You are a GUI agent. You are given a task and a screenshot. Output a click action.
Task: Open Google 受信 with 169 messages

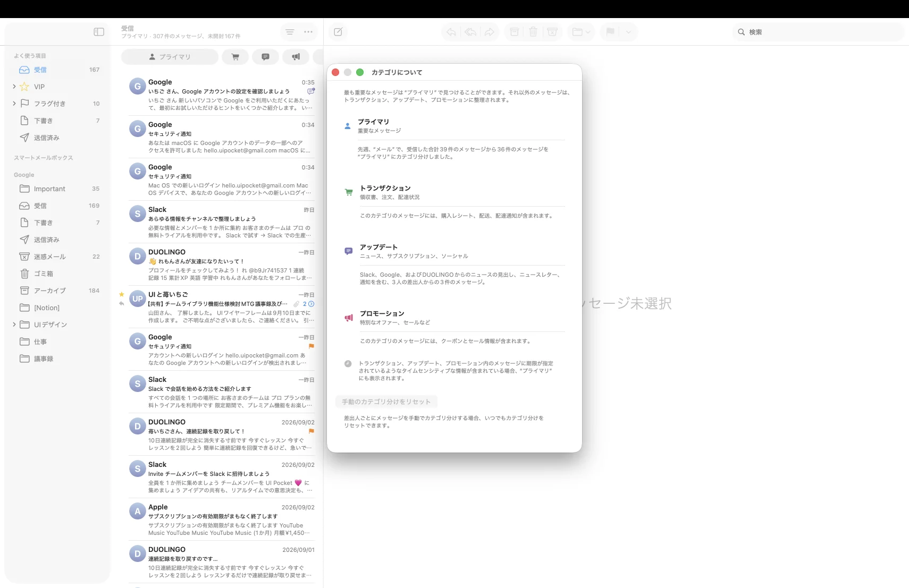click(x=57, y=206)
